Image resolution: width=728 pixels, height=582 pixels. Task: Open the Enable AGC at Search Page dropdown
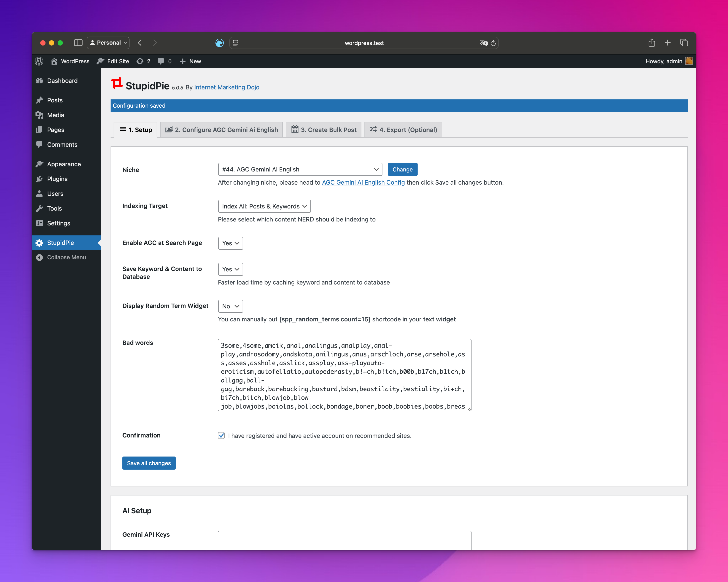coord(230,243)
